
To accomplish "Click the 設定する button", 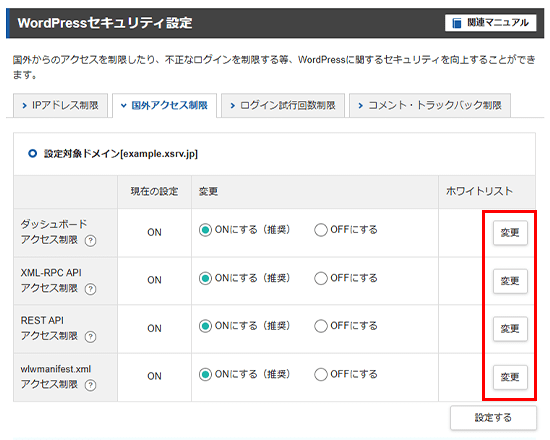I will pos(493,418).
